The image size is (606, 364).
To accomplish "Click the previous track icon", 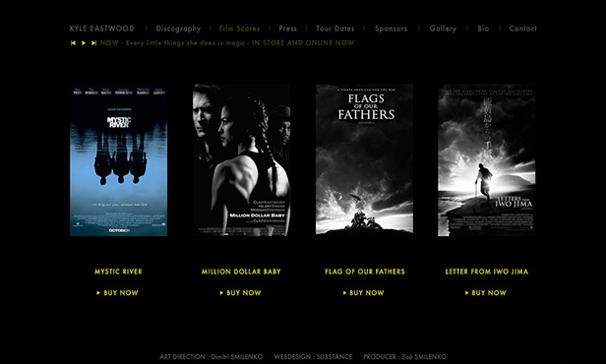I will (x=73, y=43).
